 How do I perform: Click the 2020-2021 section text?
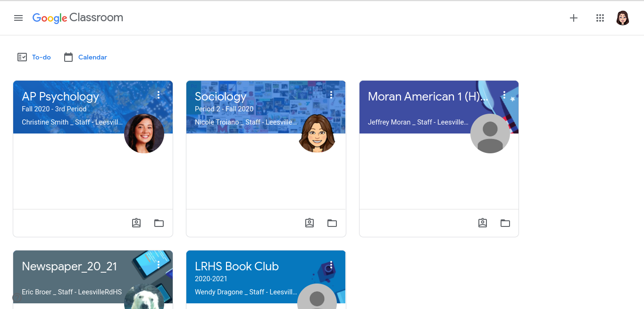pyautogui.click(x=211, y=279)
